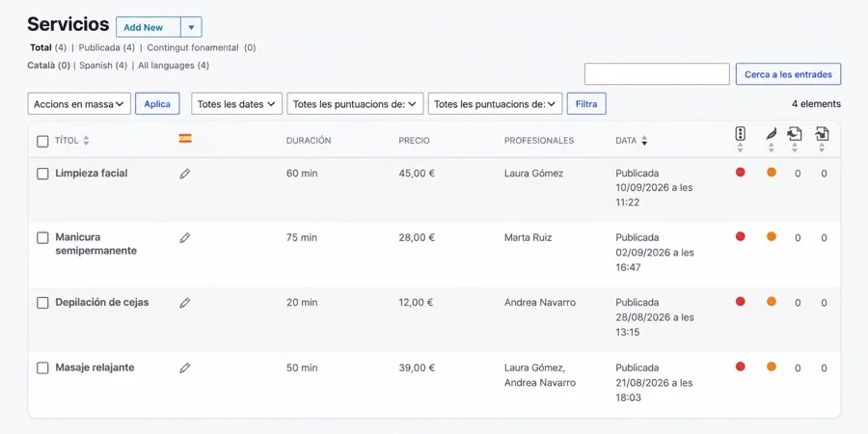Click the outgoing internal links column icon
Screen dimensions: 868x434
[795, 133]
